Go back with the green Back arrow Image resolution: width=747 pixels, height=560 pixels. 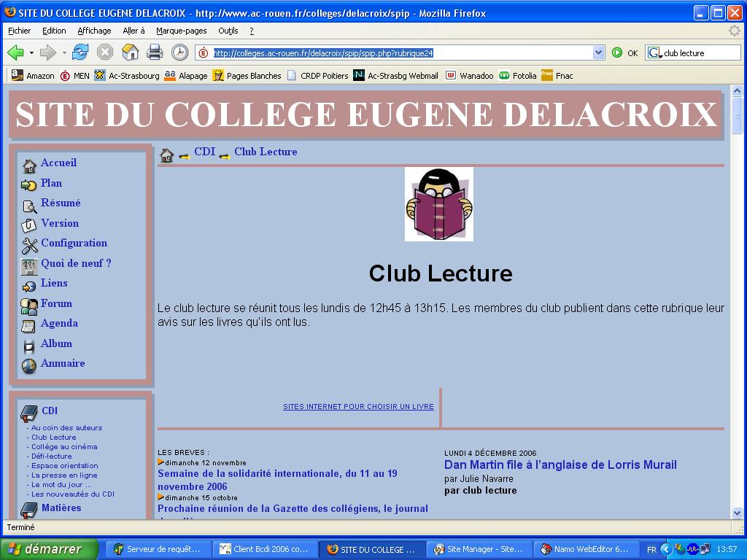click(16, 52)
